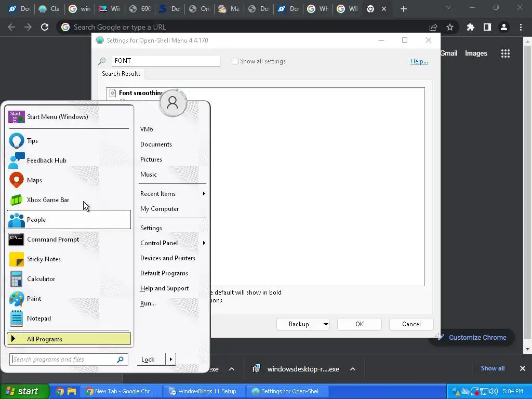
Task: Switch to New Tab - Google Chrome taskbar item
Action: coord(121,391)
